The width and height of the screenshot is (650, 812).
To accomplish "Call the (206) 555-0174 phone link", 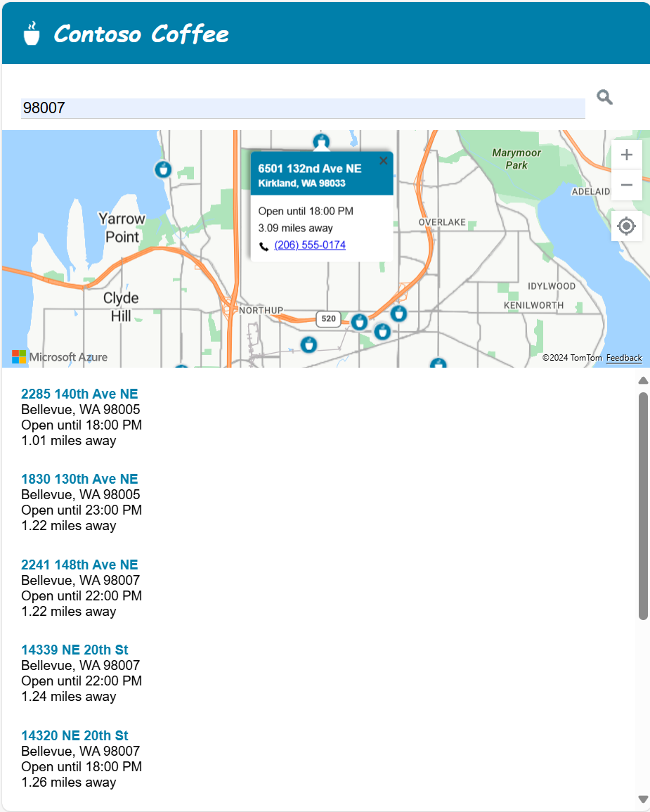I will click(x=310, y=245).
